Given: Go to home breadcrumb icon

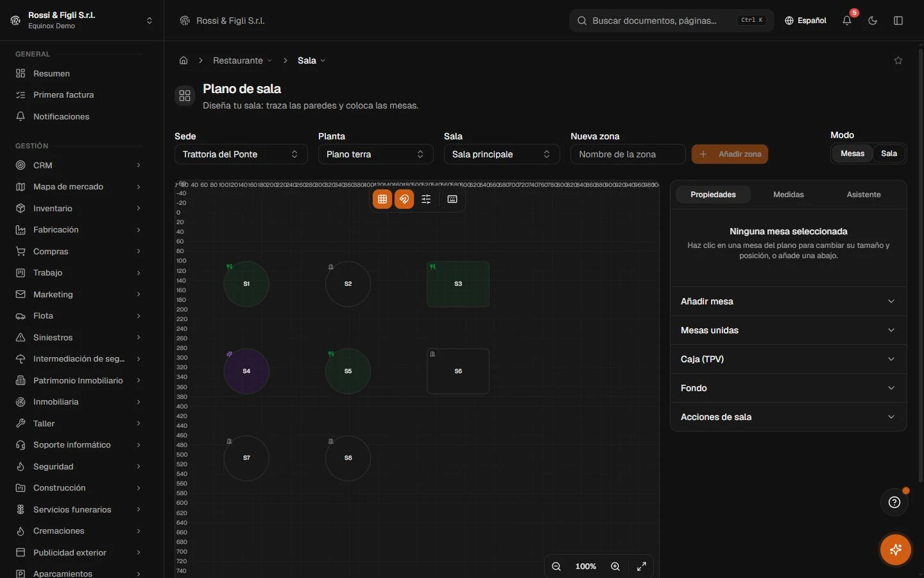Looking at the screenshot, I should click(x=184, y=60).
